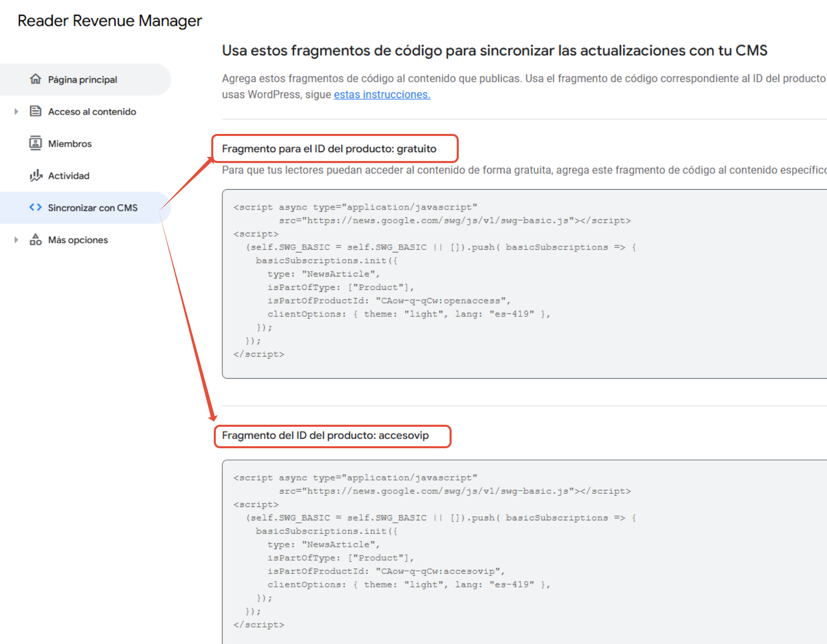Click the Miembros person-card icon
This screenshot has height=644, width=827.
pos(35,143)
